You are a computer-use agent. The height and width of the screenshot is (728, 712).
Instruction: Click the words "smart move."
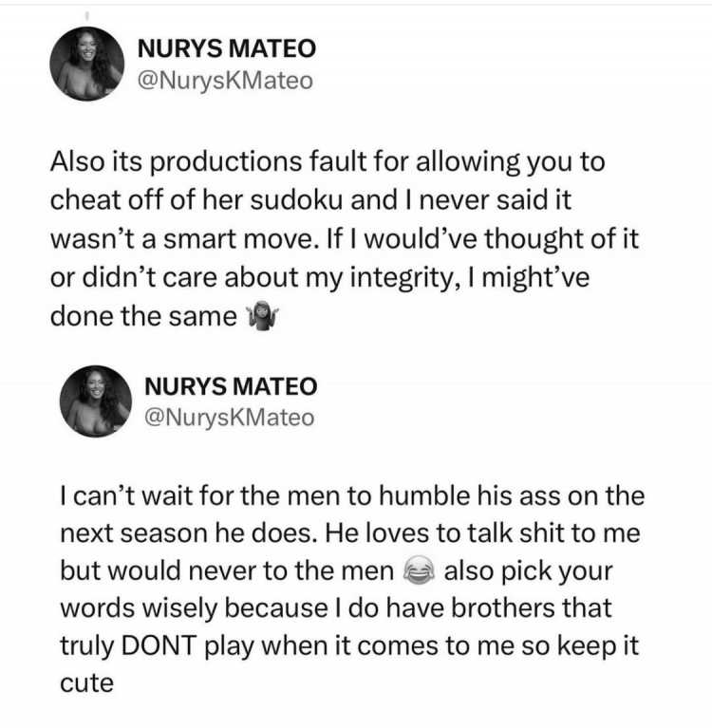[238, 239]
